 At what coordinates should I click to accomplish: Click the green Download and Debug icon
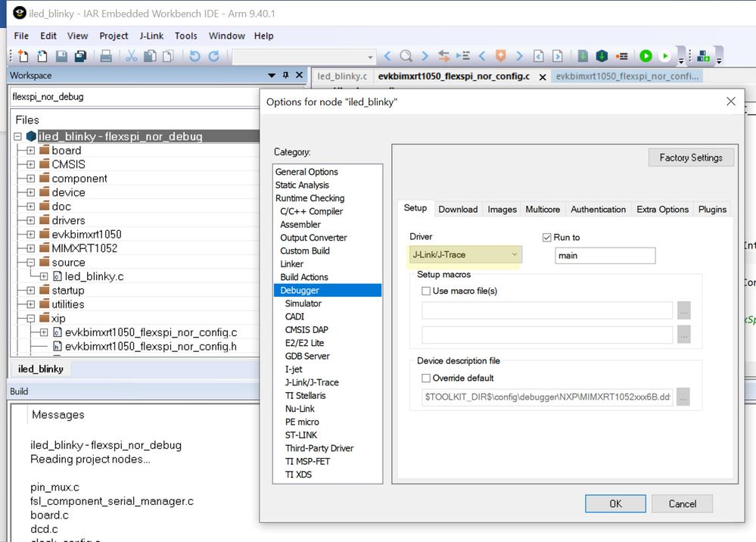(646, 57)
